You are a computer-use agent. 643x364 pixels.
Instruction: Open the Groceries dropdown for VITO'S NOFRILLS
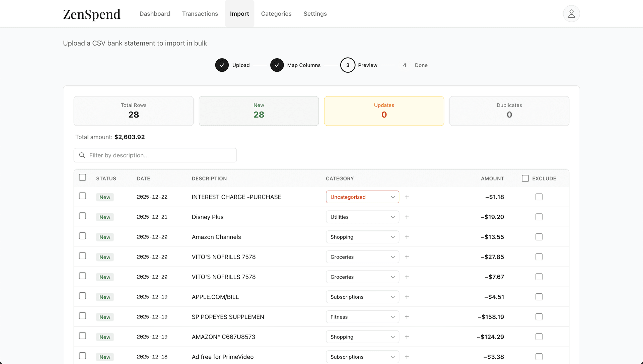click(362, 257)
